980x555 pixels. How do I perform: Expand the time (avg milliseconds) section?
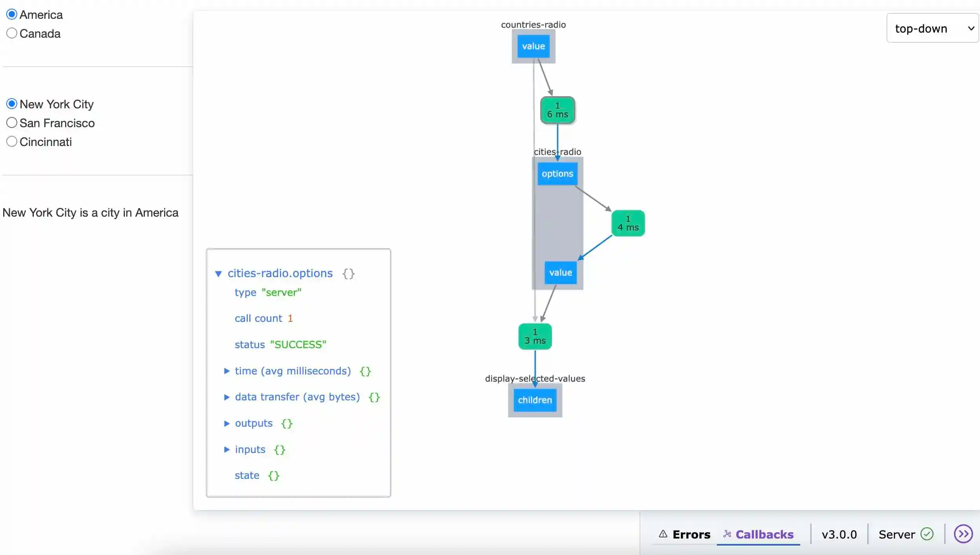(227, 371)
